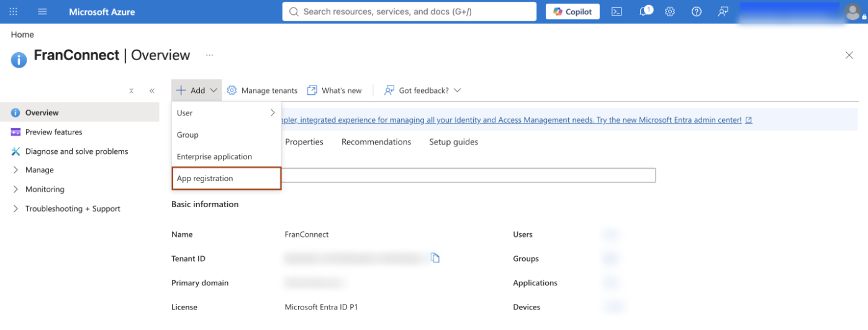Viewport: 868px width, 330px height.
Task: Open portal settings gear icon
Action: 670,12
